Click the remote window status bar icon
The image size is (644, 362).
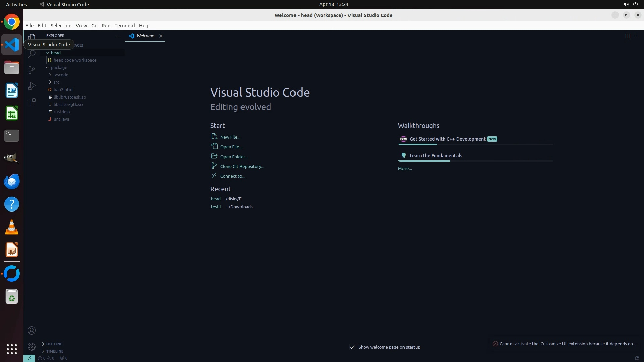[29, 358]
